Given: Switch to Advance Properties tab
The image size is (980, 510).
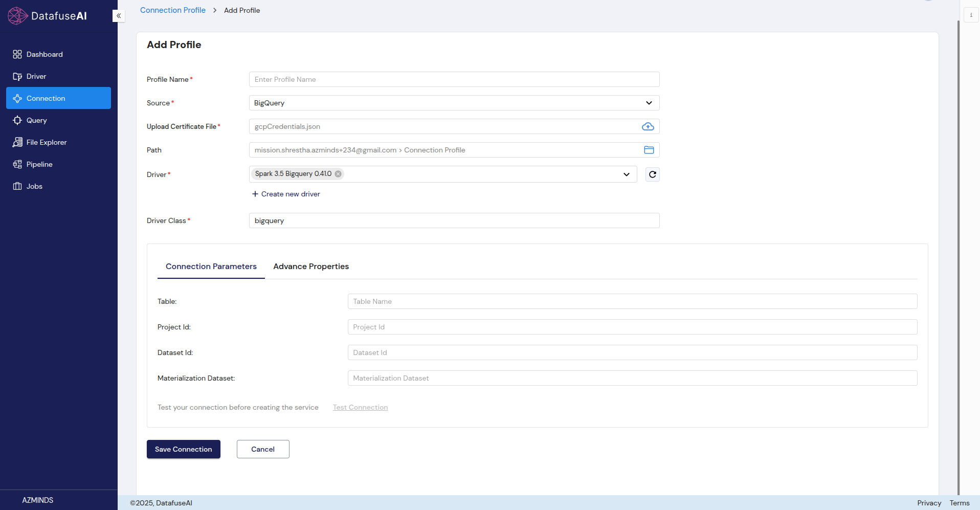Looking at the screenshot, I should (311, 267).
